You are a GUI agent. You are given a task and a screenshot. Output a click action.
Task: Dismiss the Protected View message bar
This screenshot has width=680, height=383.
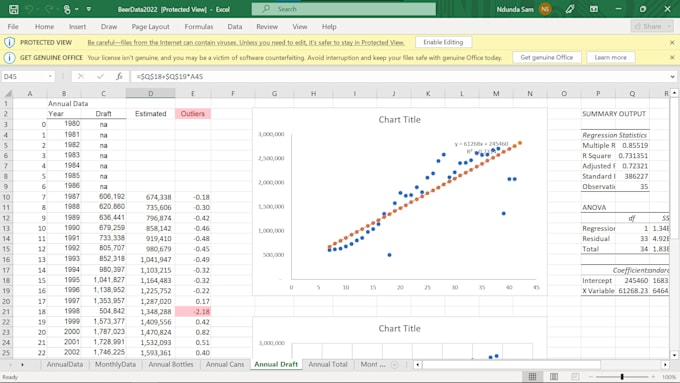(672, 43)
